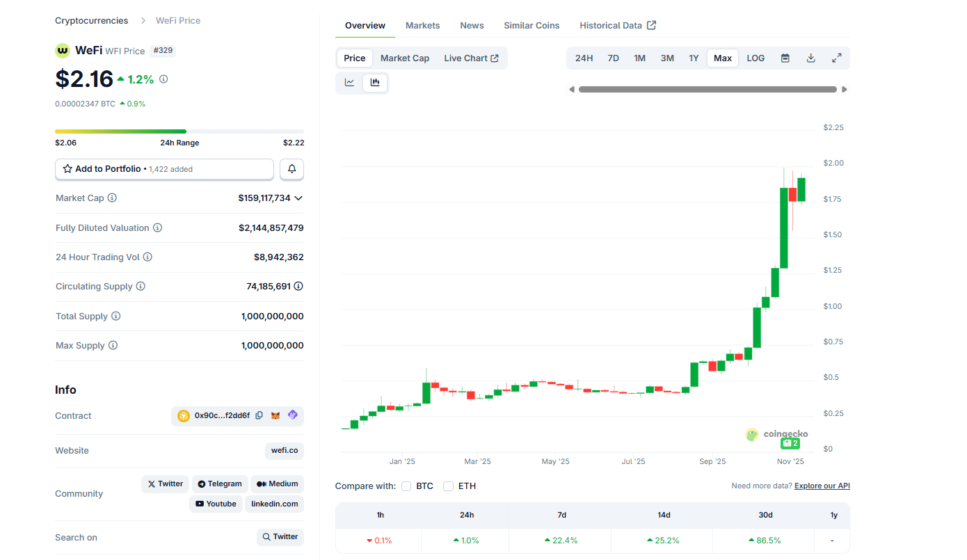Image resolution: width=967 pixels, height=560 pixels.
Task: Switch to the Similar Coins tab
Action: (x=532, y=26)
